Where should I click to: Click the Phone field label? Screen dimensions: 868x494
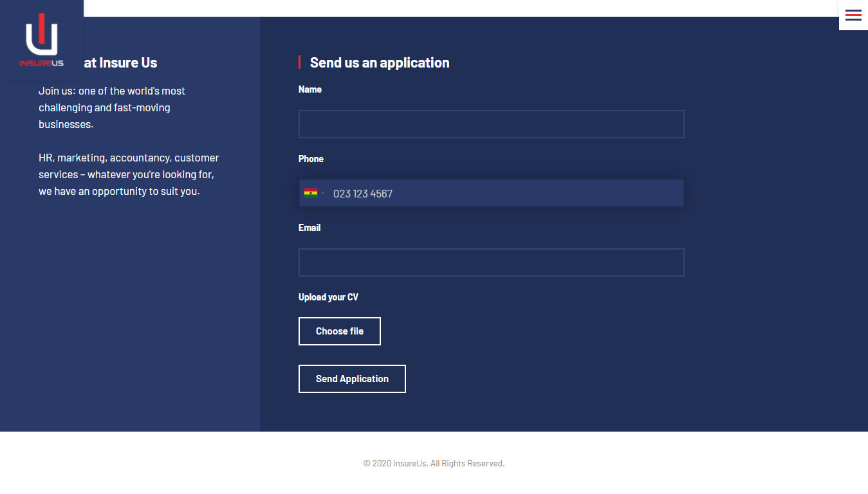(x=311, y=159)
